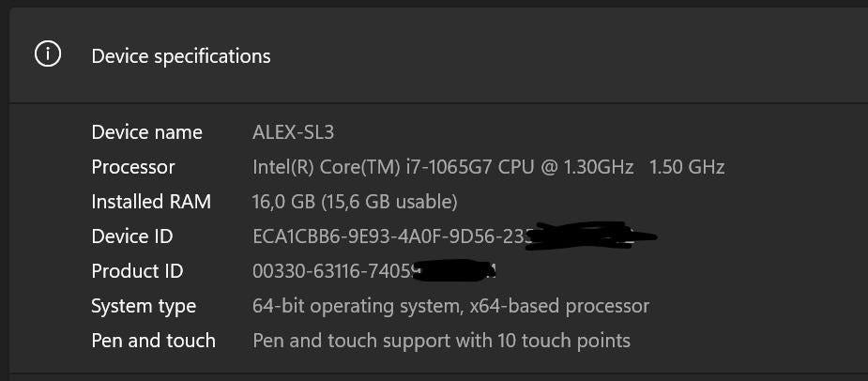Click the Installed RAM label
868x381 pixels.
tap(151, 202)
